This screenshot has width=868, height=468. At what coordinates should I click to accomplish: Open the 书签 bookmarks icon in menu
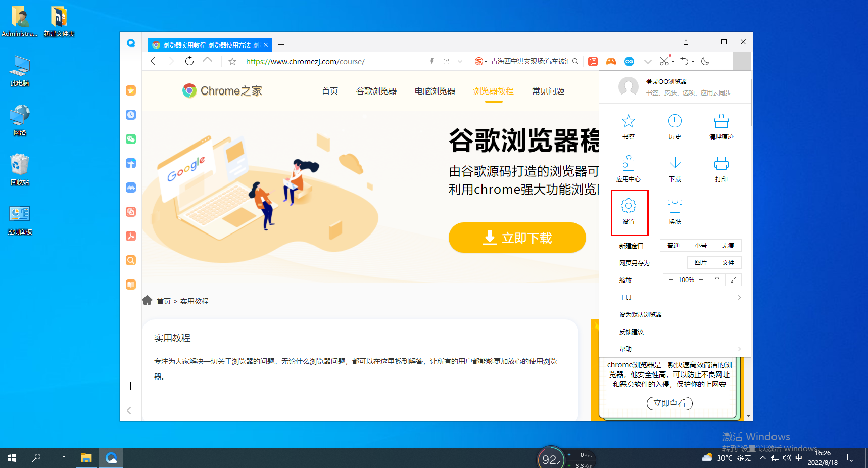(x=628, y=126)
